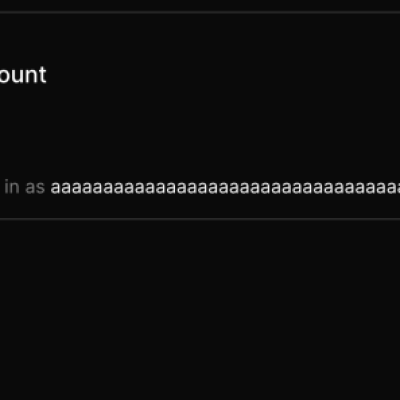
Task: Click the first "a" of the username
Action: 56,188
